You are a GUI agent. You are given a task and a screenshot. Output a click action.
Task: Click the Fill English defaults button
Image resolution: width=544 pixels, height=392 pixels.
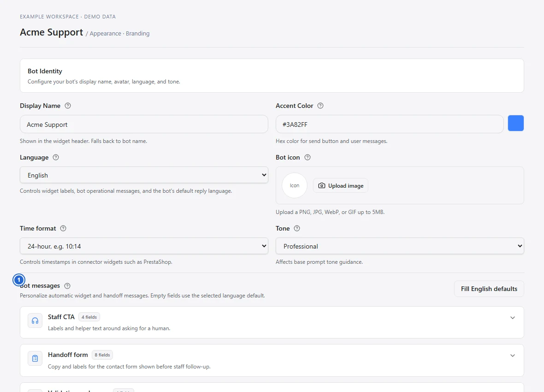(x=489, y=289)
